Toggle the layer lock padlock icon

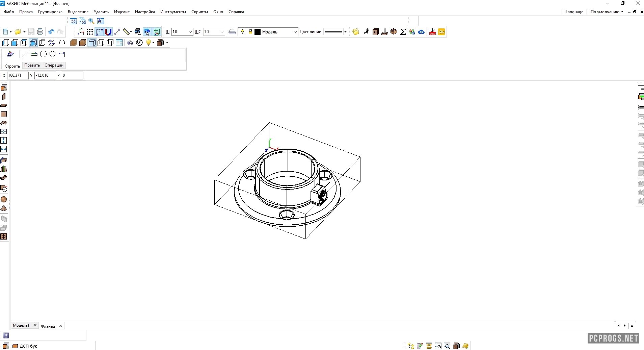point(250,32)
